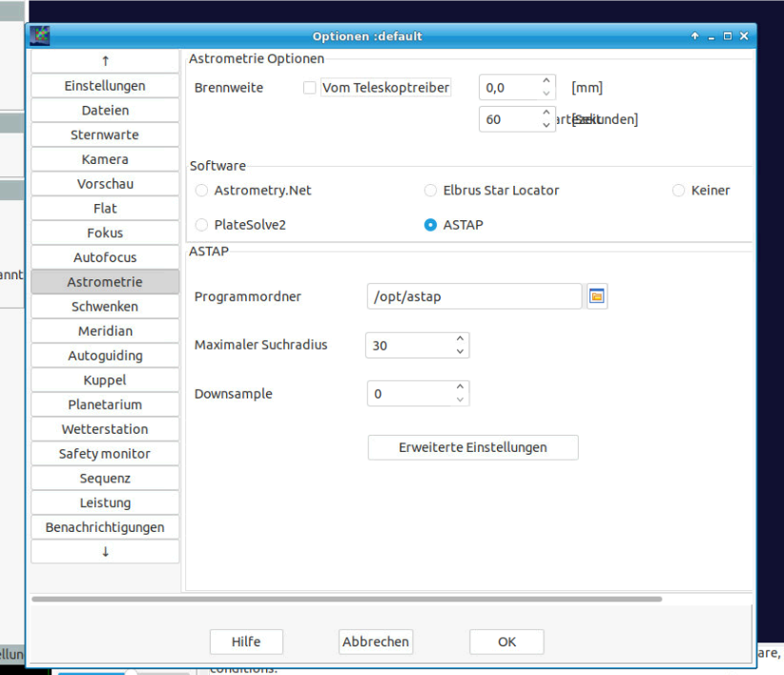The width and height of the screenshot is (784, 675).
Task: Select Keiner radio option
Action: [678, 191]
